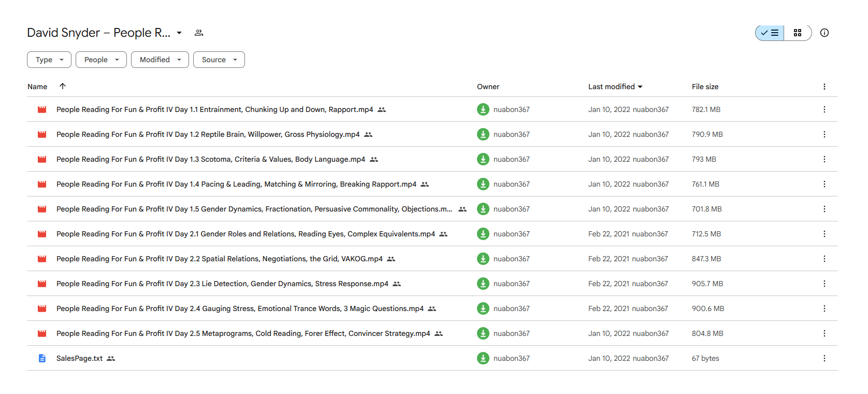868x394 pixels.
Task: Sort by the Name column header
Action: 37,87
